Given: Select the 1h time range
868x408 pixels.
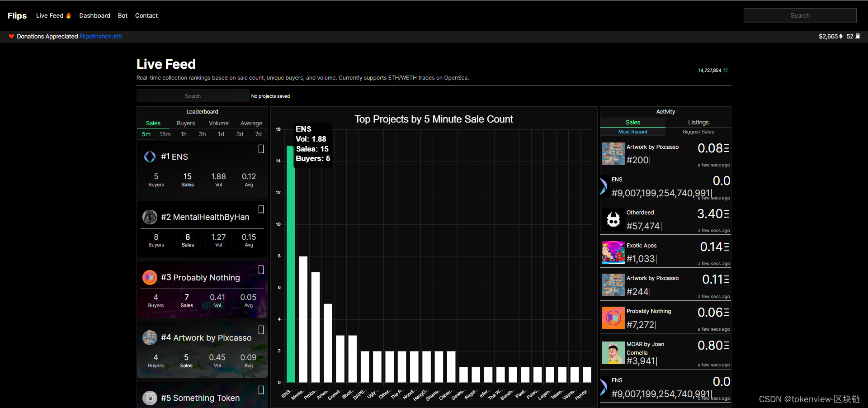Looking at the screenshot, I should (x=184, y=134).
